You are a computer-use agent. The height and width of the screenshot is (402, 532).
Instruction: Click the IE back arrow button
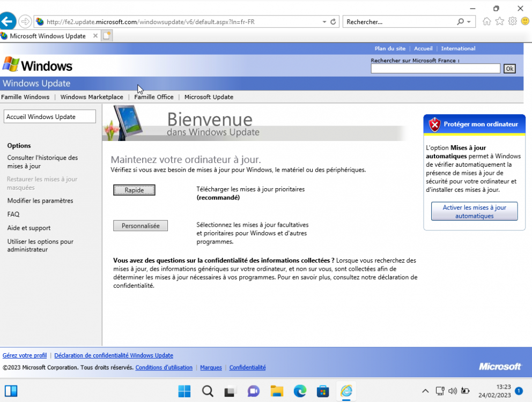(x=8, y=21)
